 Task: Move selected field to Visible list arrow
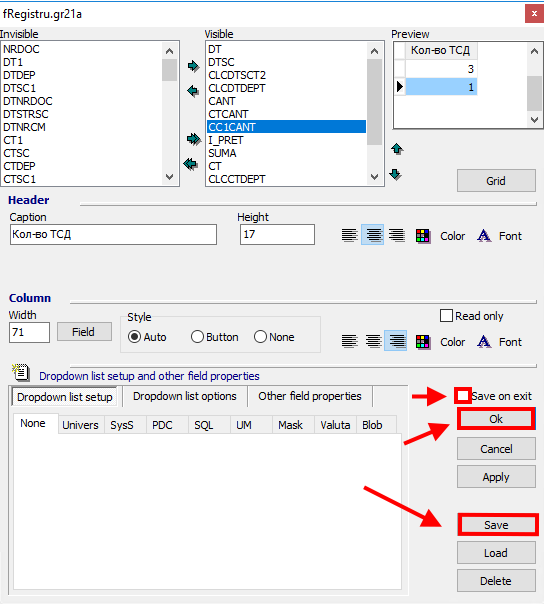[193, 66]
